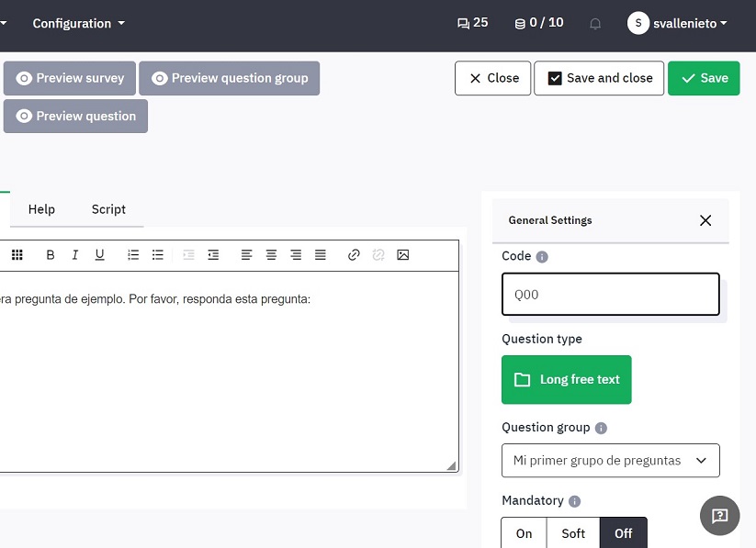Open the svallenieto user menu
The width and height of the screenshot is (756, 548).
(678, 24)
